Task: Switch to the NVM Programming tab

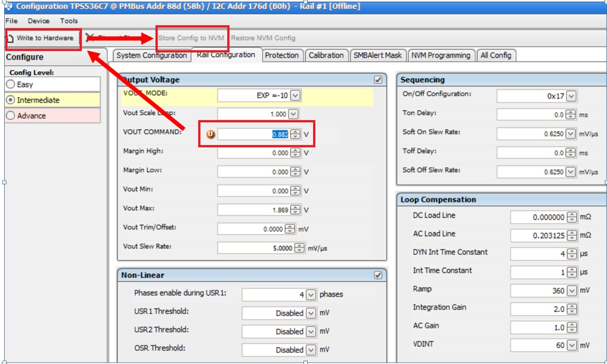Action: click(440, 55)
